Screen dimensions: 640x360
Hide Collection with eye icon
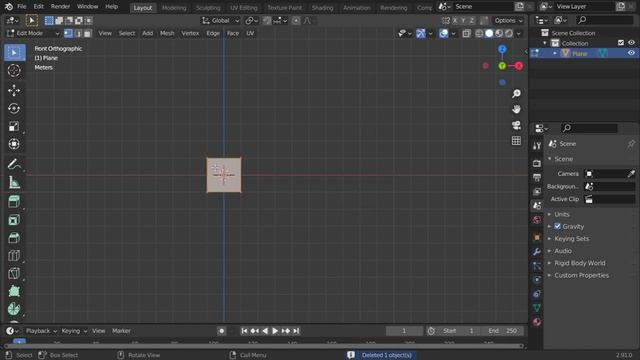[631, 42]
